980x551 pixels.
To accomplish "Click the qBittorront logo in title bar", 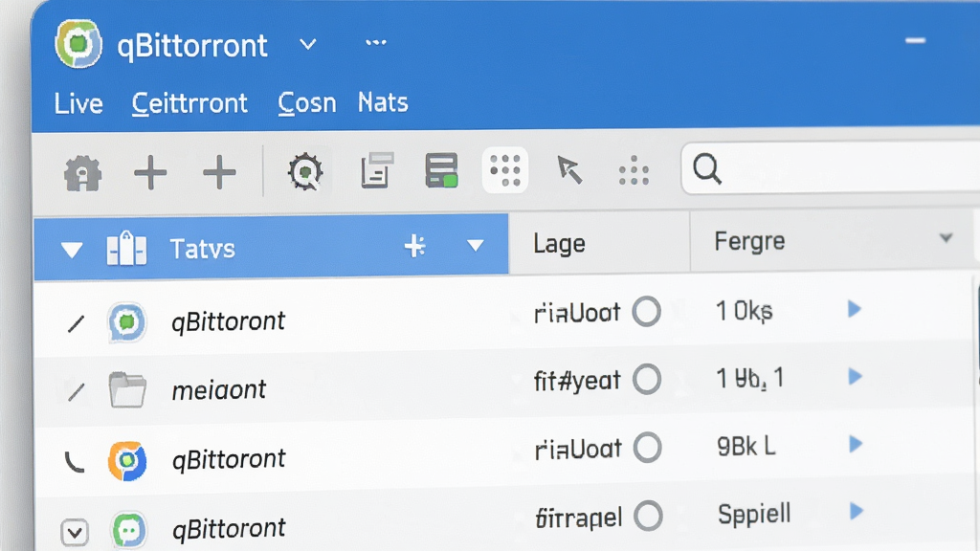I will tap(78, 43).
